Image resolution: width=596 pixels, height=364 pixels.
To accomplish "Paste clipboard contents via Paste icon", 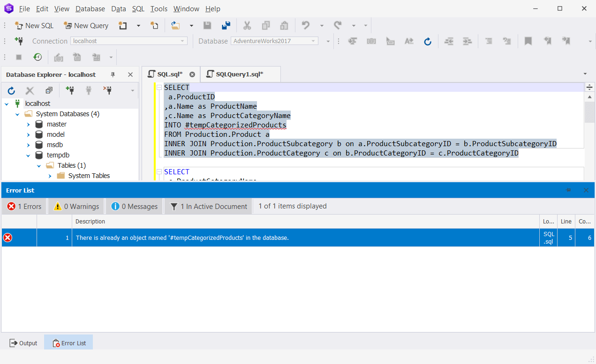I will 284,25.
